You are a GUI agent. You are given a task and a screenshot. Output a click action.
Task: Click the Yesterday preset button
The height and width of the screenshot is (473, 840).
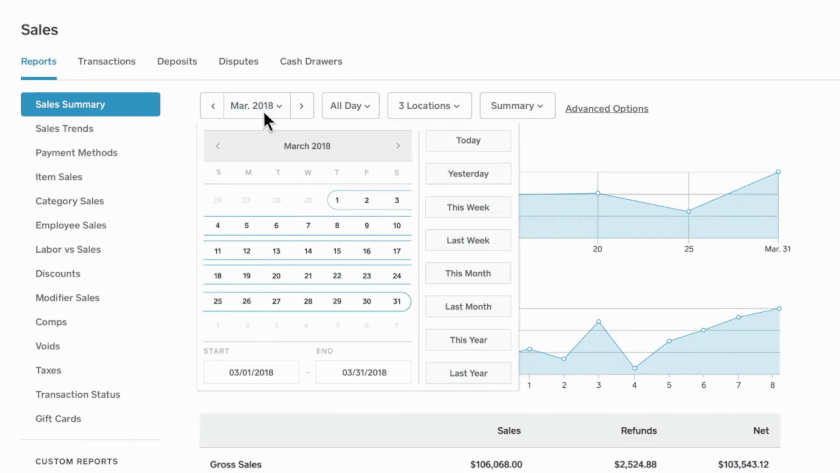pos(468,174)
